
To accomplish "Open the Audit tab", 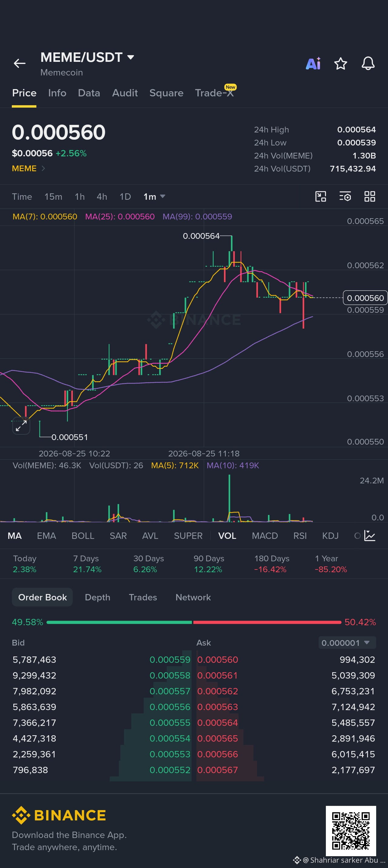I will [125, 93].
